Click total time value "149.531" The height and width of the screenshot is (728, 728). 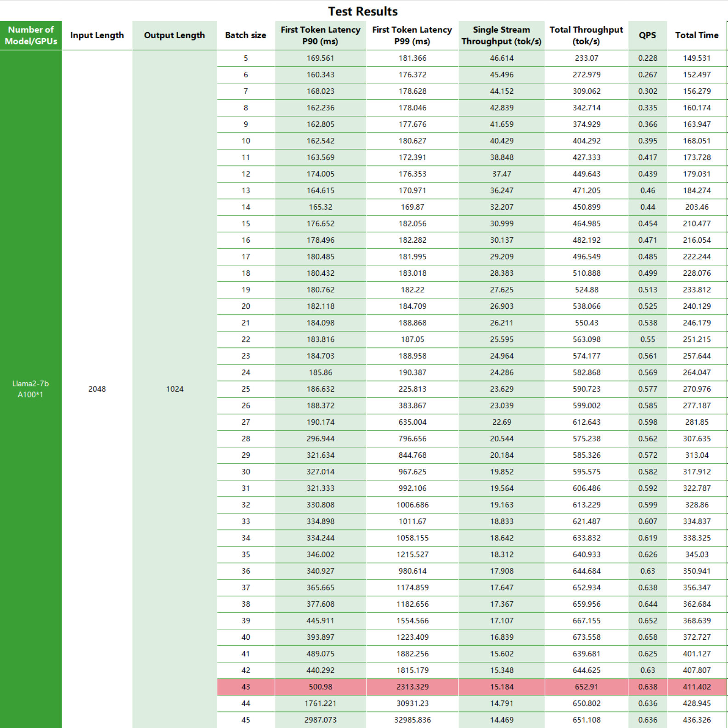(x=697, y=58)
